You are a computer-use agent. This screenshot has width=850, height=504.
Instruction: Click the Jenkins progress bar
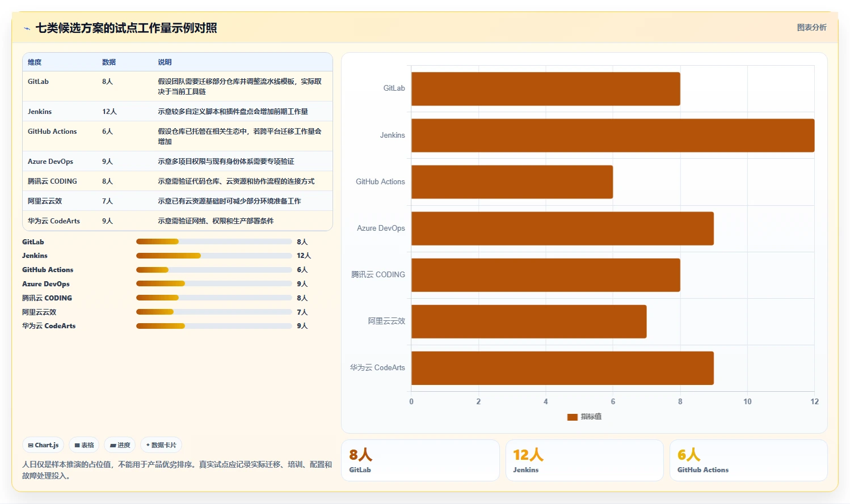(x=214, y=256)
